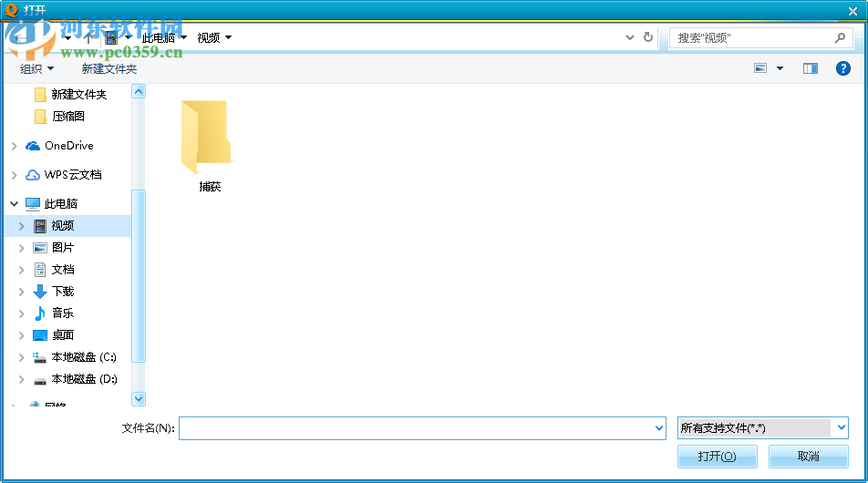Select 视频 in navigation tree
The width and height of the screenshot is (868, 483).
point(63,226)
